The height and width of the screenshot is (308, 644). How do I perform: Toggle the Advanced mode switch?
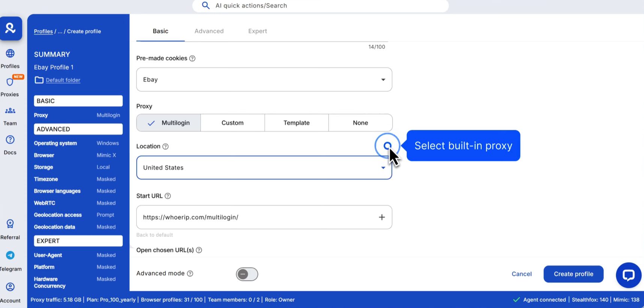point(247,274)
